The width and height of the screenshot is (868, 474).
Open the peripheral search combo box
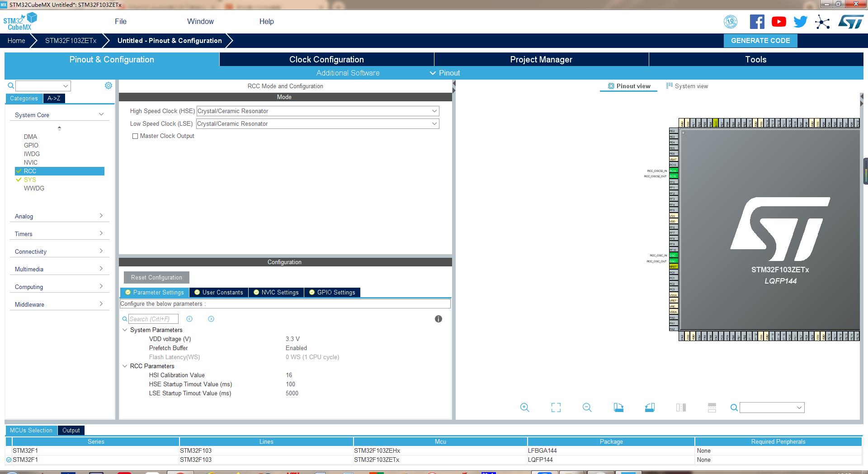[x=43, y=86]
